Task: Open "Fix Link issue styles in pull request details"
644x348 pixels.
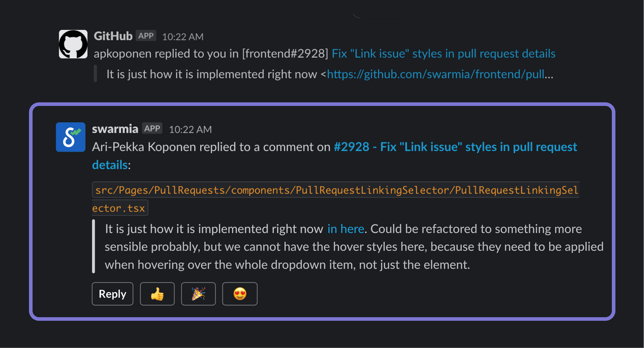Action: point(443,53)
